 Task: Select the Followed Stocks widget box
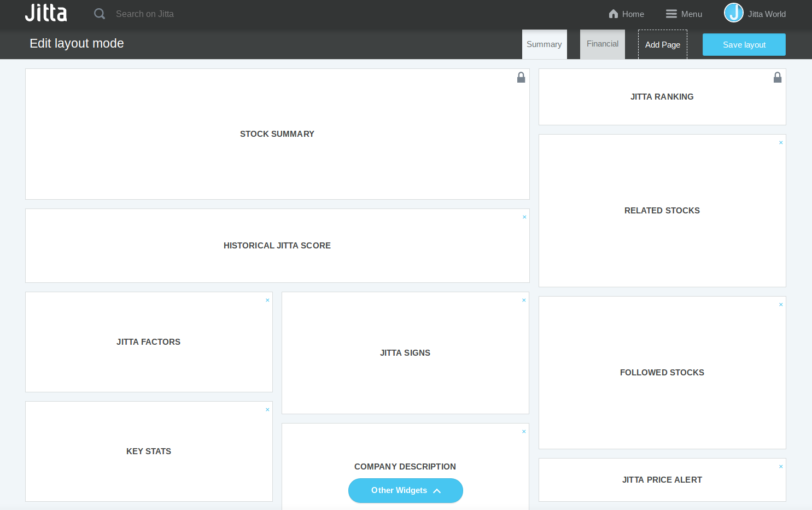coord(662,373)
